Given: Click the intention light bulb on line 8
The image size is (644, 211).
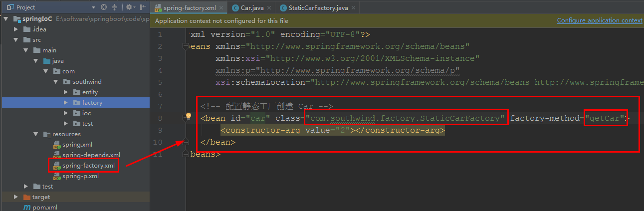Looking at the screenshot, I should click(188, 117).
